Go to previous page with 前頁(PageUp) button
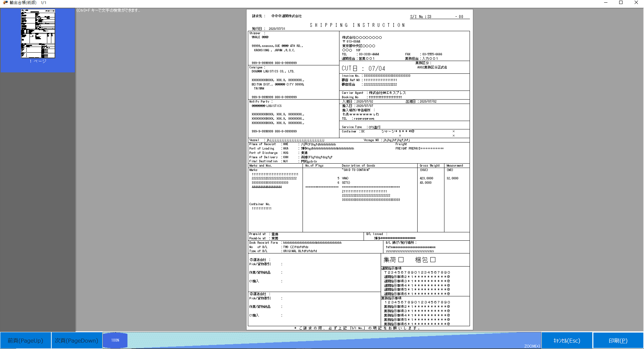Image resolution: width=644 pixels, height=349 pixels. pyautogui.click(x=25, y=341)
